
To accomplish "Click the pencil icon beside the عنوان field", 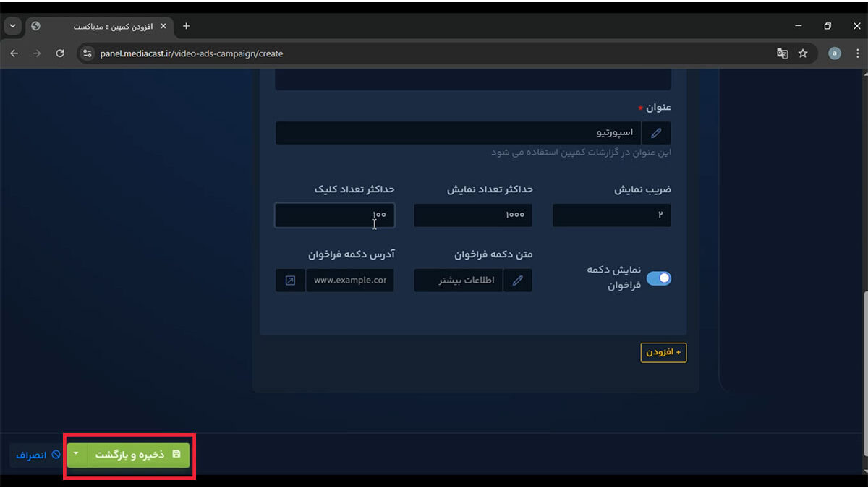I will click(x=656, y=133).
